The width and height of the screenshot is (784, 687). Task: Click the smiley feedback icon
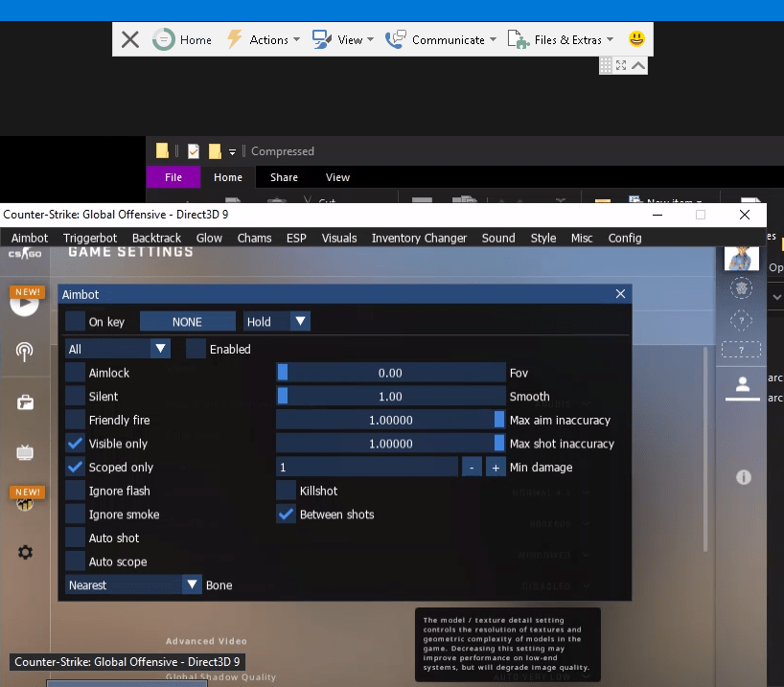tap(636, 39)
